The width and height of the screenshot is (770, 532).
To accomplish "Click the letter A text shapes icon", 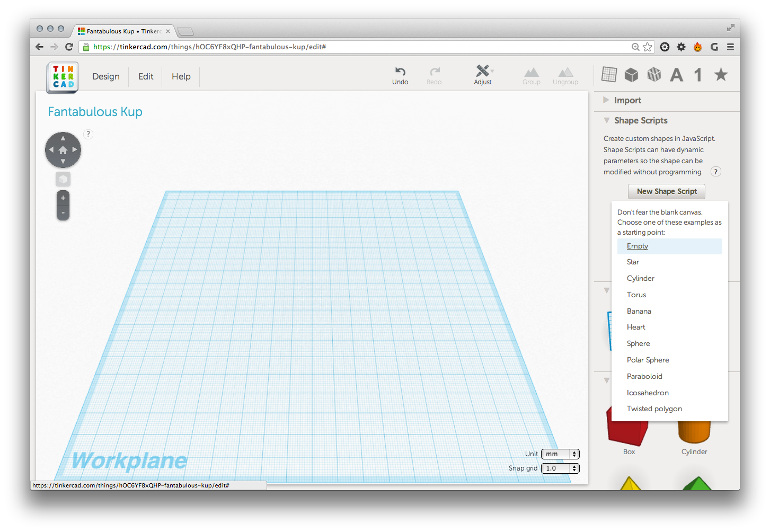I will tap(676, 75).
